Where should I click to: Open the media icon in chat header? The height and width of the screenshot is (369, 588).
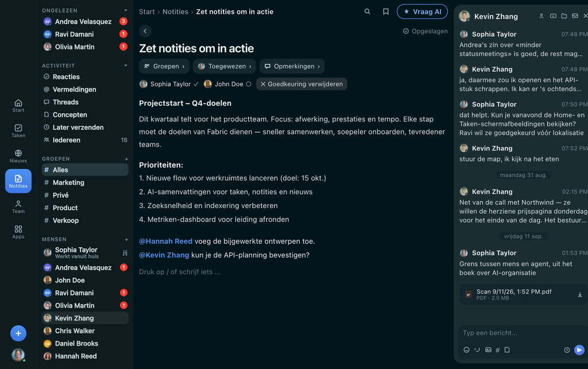coord(553,16)
